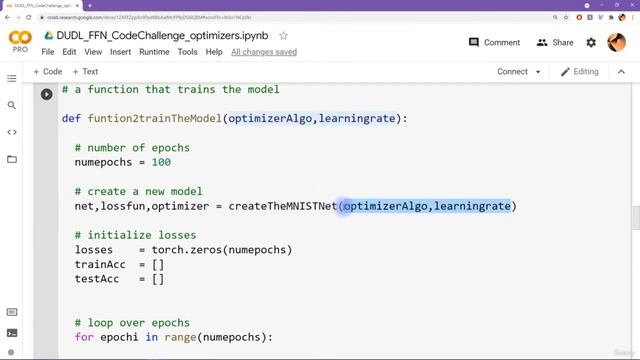Open the Chrome profile avatar in the toolbar
The image size is (640, 360).
[x=622, y=18]
